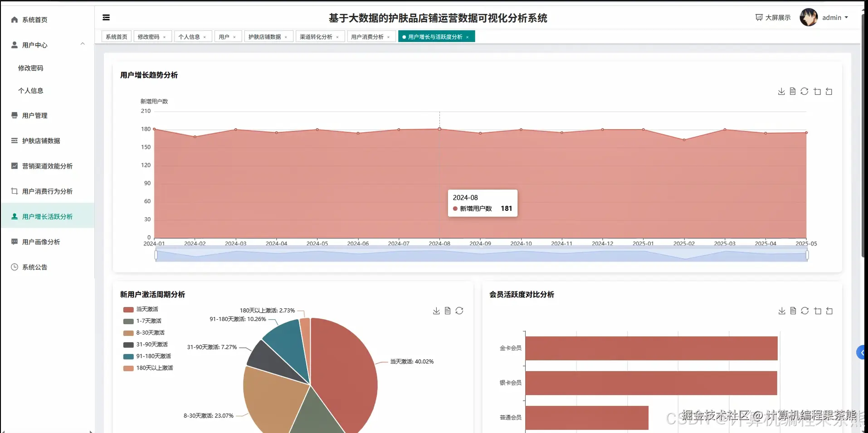This screenshot has width=868, height=433.
Task: Download the member activity bar chart
Action: (782, 311)
